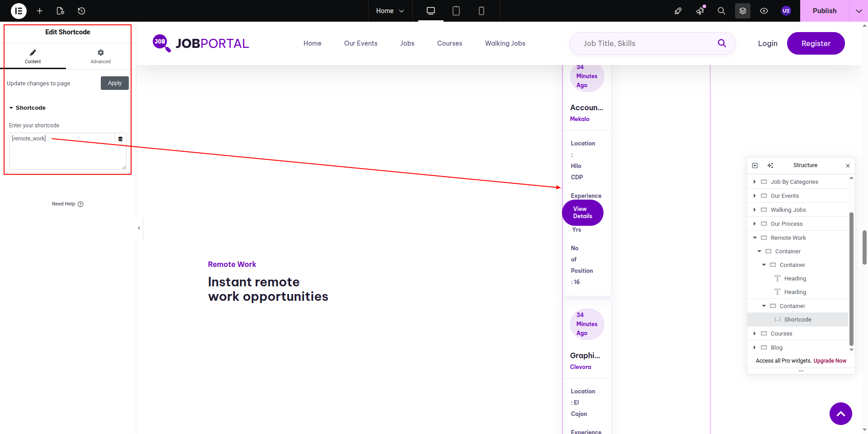Click the Upgrade Now link
This screenshot has height=434, width=868.
click(830, 361)
